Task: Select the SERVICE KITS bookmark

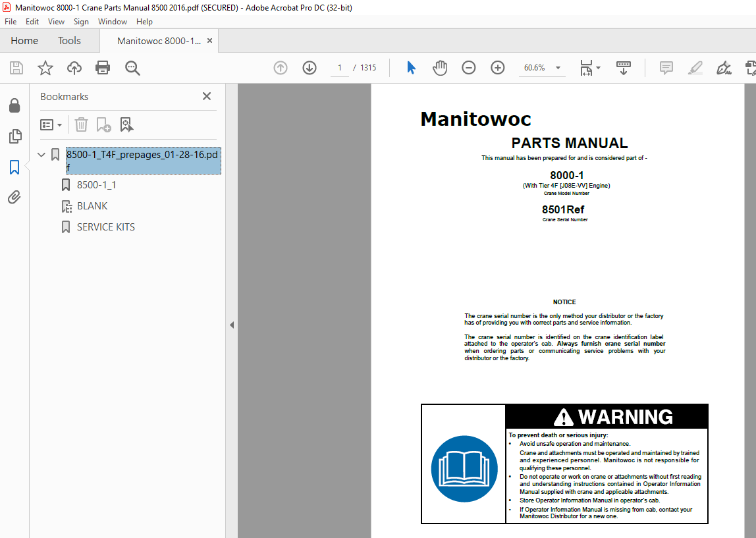Action: (x=106, y=227)
